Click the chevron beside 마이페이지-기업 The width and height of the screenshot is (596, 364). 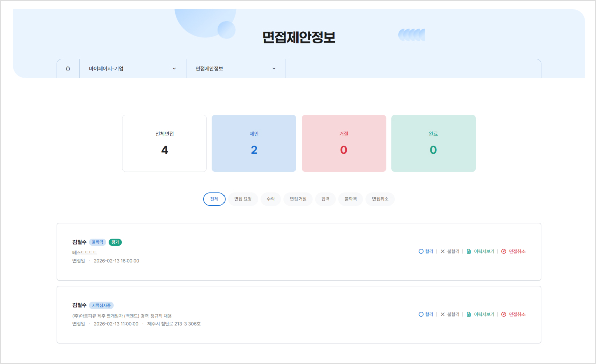tap(174, 68)
